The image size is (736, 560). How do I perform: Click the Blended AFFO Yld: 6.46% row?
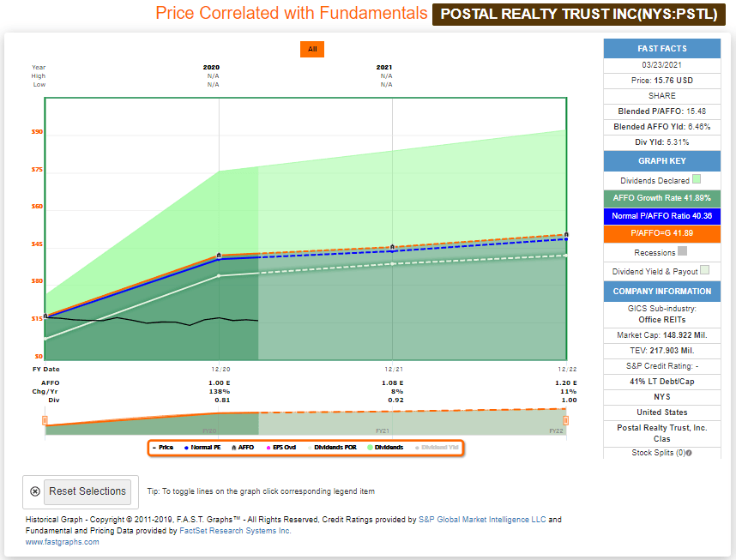click(x=662, y=127)
